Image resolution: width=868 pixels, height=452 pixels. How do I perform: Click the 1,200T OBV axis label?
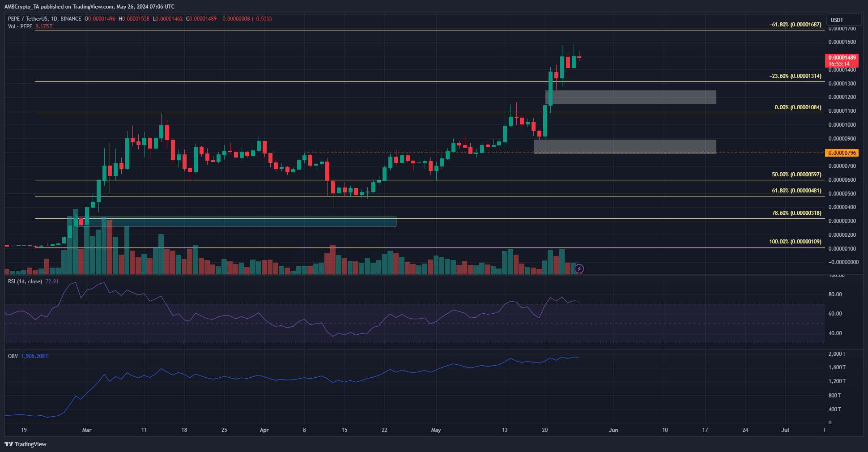point(837,381)
